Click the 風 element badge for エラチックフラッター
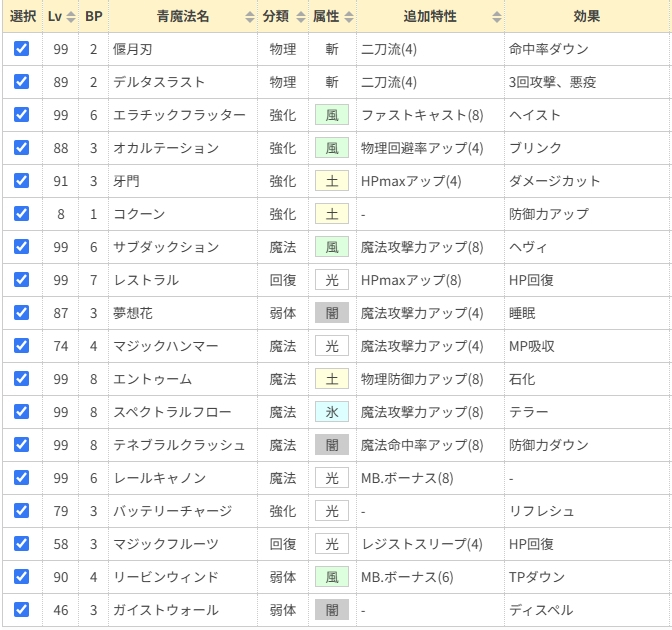Viewport: 672px width, 630px height. click(331, 115)
